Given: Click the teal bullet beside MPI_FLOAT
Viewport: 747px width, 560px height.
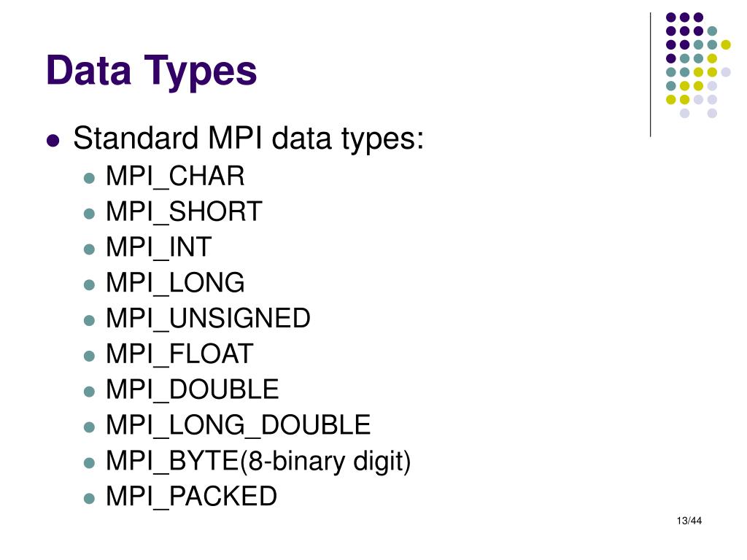Looking at the screenshot, I should [x=89, y=356].
